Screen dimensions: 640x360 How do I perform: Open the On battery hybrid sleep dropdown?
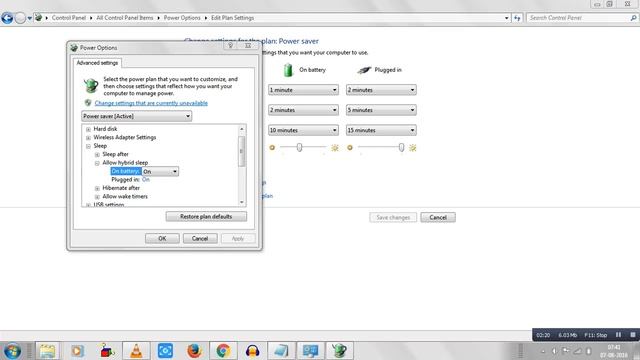tap(160, 171)
